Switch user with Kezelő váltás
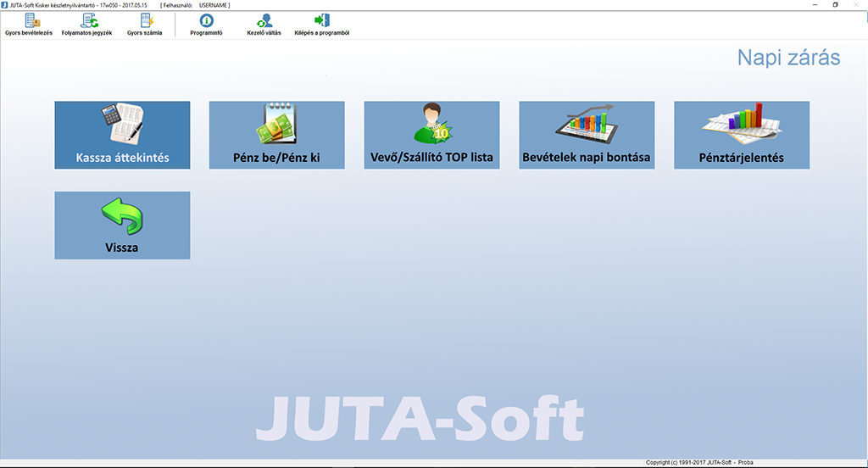868x468 pixels. click(x=264, y=25)
